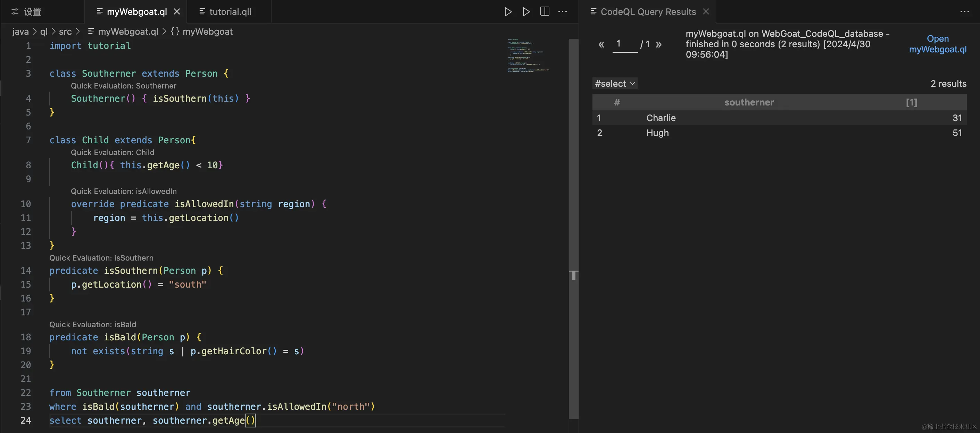Click the Charlie result cell
This screenshot has height=433, width=980.
[x=661, y=118]
